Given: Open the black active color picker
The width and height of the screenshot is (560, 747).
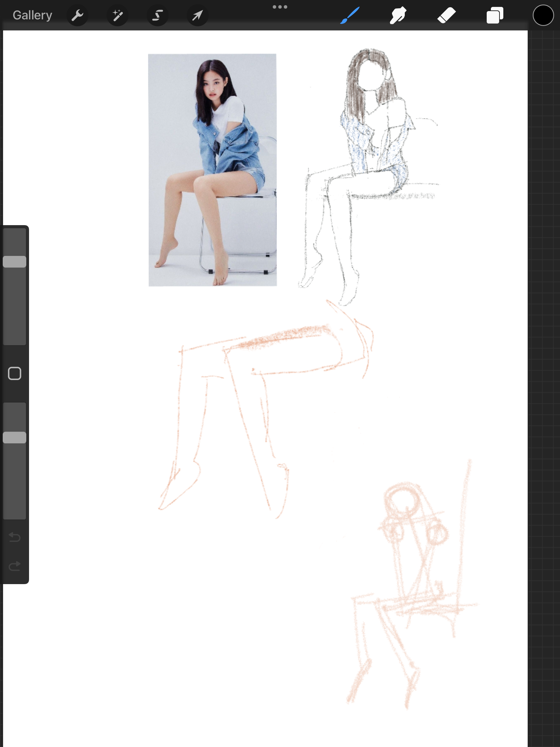Looking at the screenshot, I should pyautogui.click(x=543, y=15).
